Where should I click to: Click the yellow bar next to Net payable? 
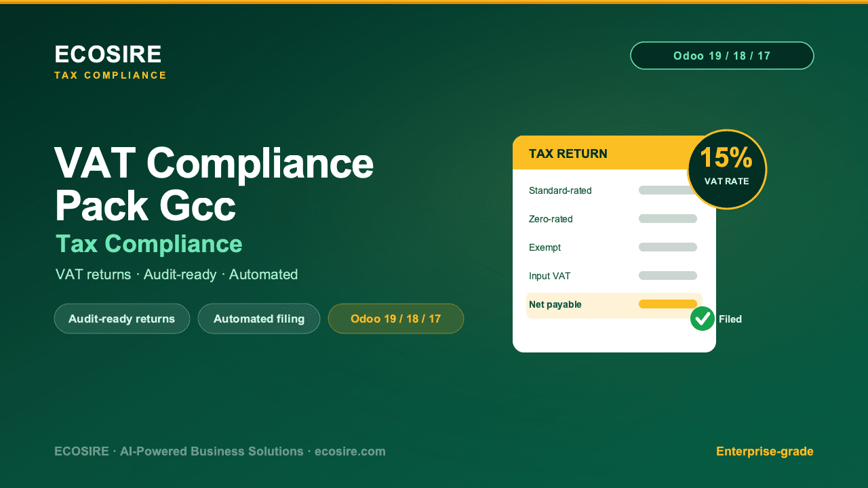(x=668, y=304)
